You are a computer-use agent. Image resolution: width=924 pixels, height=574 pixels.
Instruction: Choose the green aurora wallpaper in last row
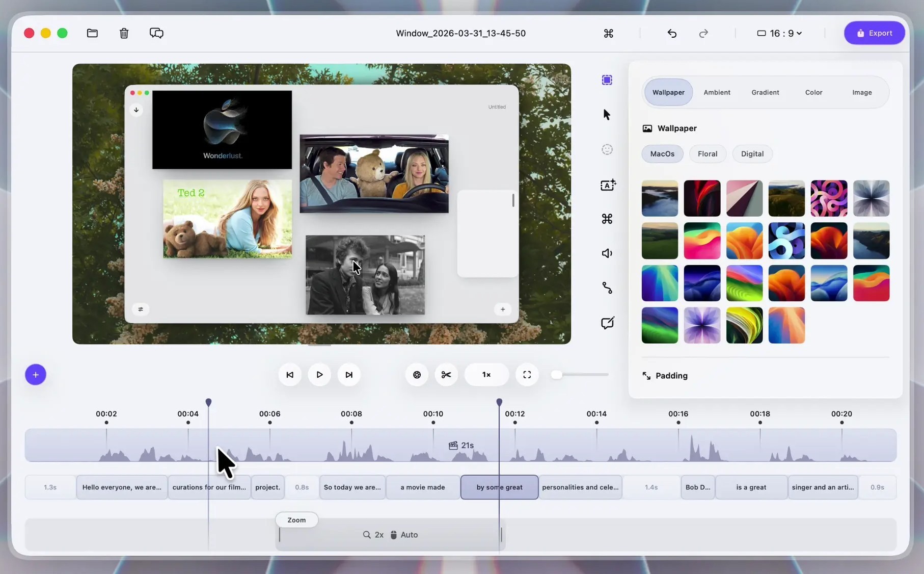point(660,325)
